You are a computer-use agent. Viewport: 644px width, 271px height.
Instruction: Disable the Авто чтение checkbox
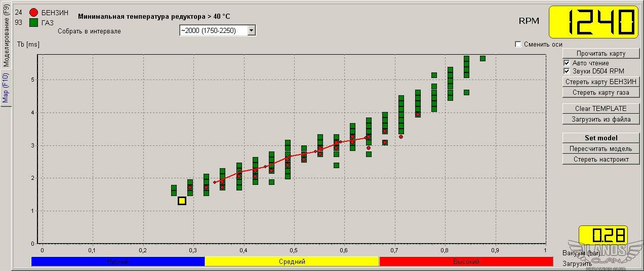(x=567, y=63)
